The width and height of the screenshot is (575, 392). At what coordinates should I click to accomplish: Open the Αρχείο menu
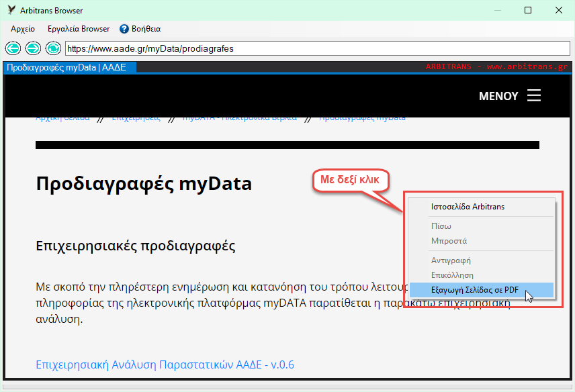[x=23, y=29]
